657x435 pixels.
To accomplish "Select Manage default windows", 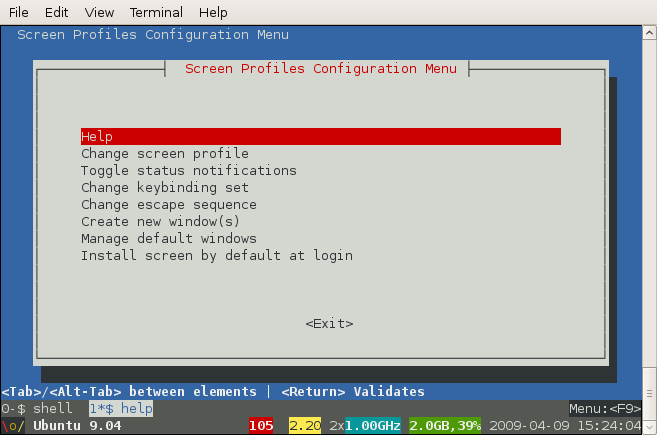I will coord(169,238).
